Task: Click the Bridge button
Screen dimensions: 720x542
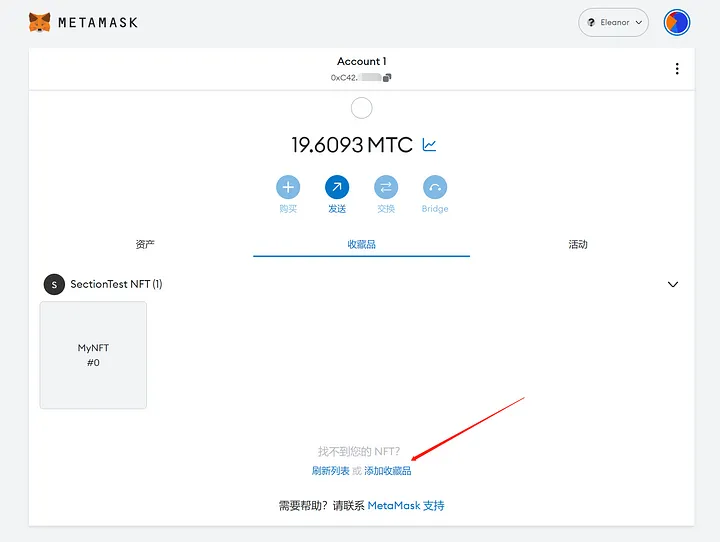Action: [435, 187]
